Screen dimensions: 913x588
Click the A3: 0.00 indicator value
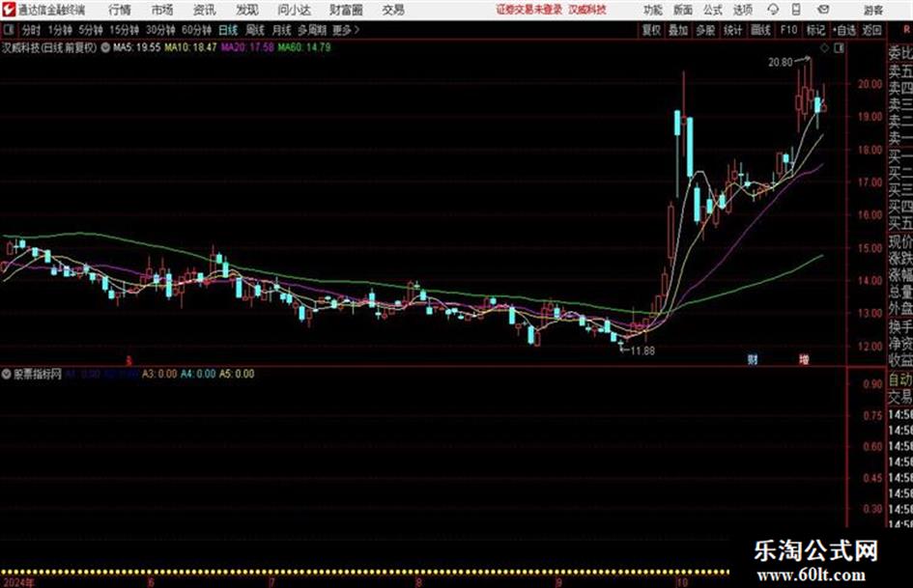pos(159,374)
